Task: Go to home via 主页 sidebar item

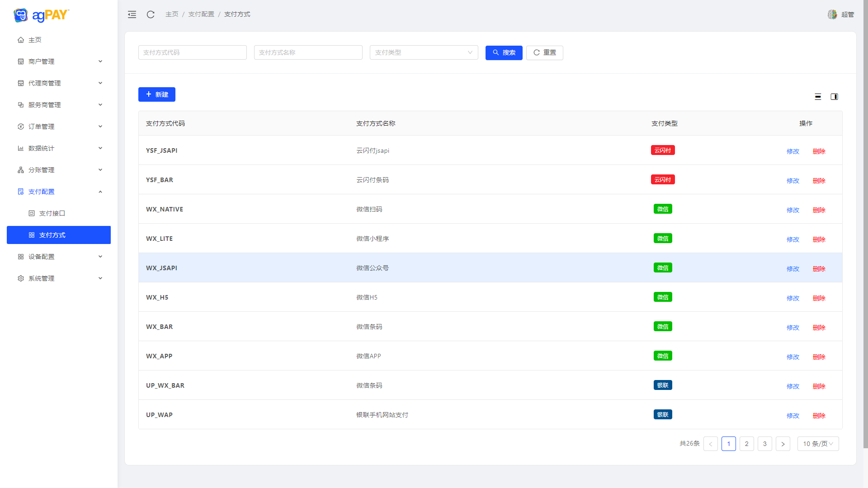Action: (35, 40)
